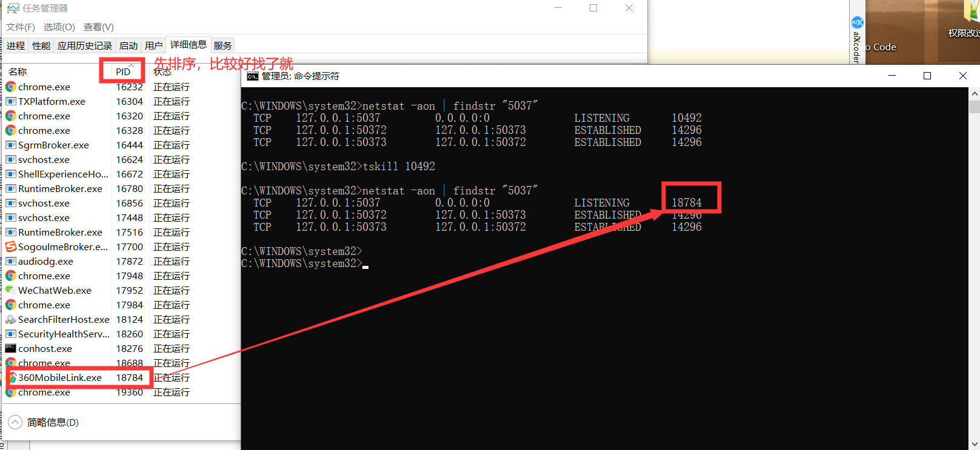Click the WeChatWeb.exe process icon

(11, 290)
